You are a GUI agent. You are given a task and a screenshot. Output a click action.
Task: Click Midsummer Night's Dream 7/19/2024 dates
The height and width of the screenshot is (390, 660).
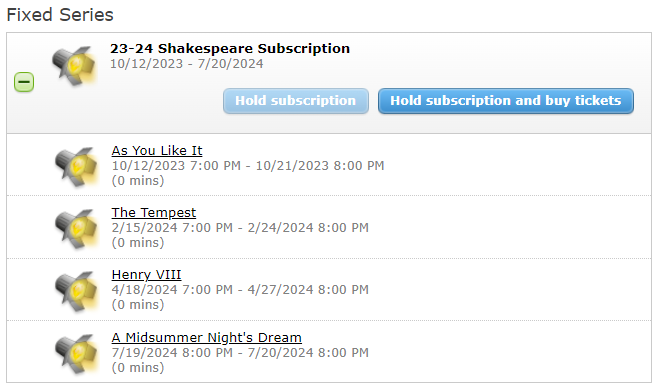coord(240,353)
